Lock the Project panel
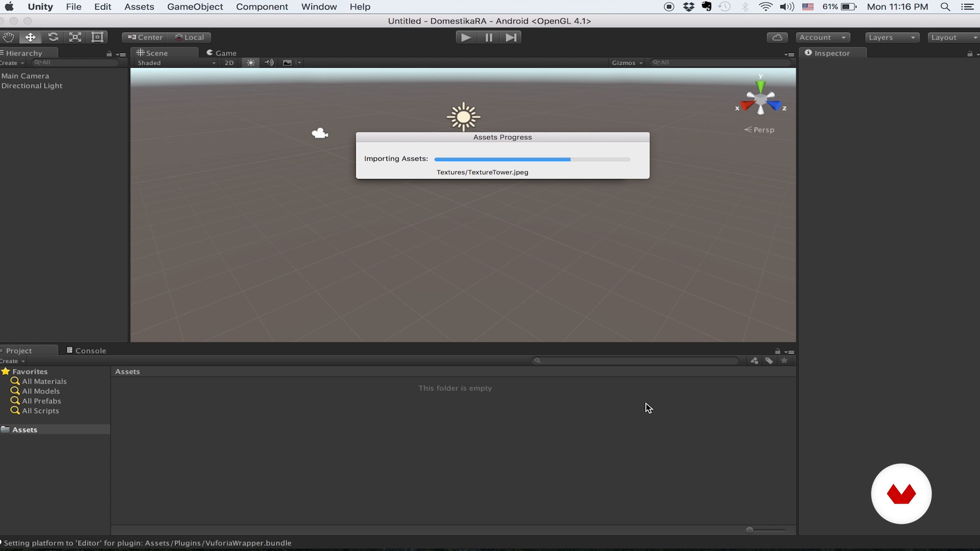Screen dimensions: 980x551 [777, 351]
